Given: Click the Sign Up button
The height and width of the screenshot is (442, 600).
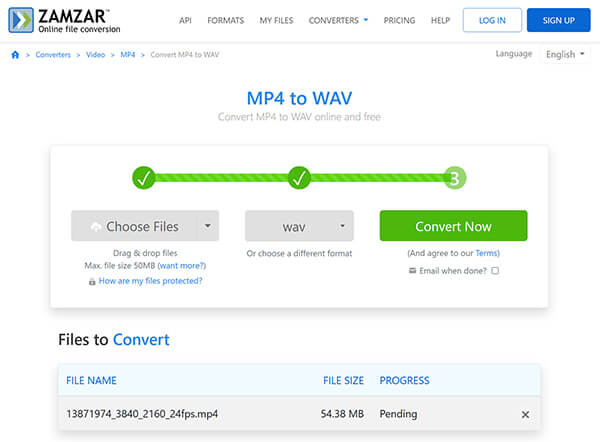Looking at the screenshot, I should [x=558, y=20].
